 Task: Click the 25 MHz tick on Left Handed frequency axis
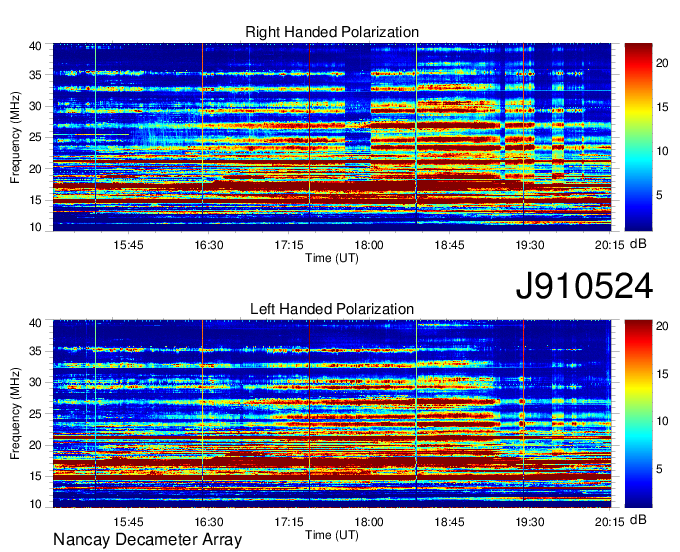[x=35, y=414]
